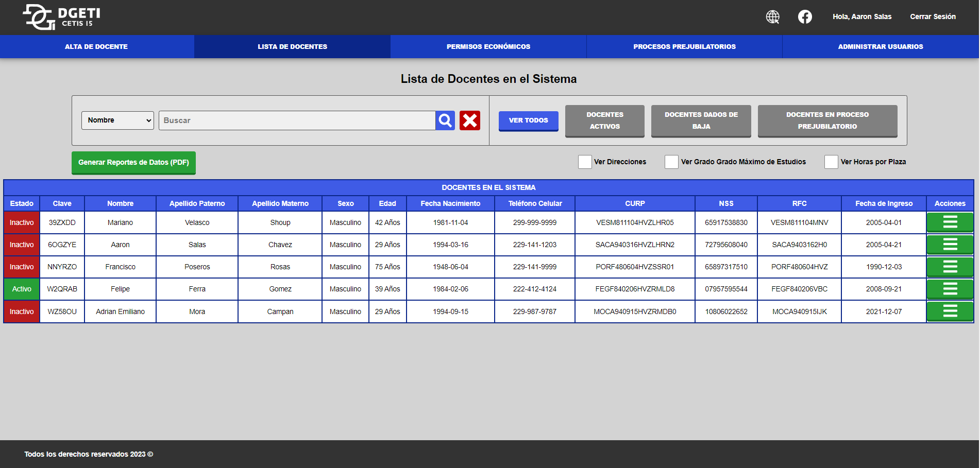Click the Facebook icon in header
980x468 pixels.
[804, 16]
